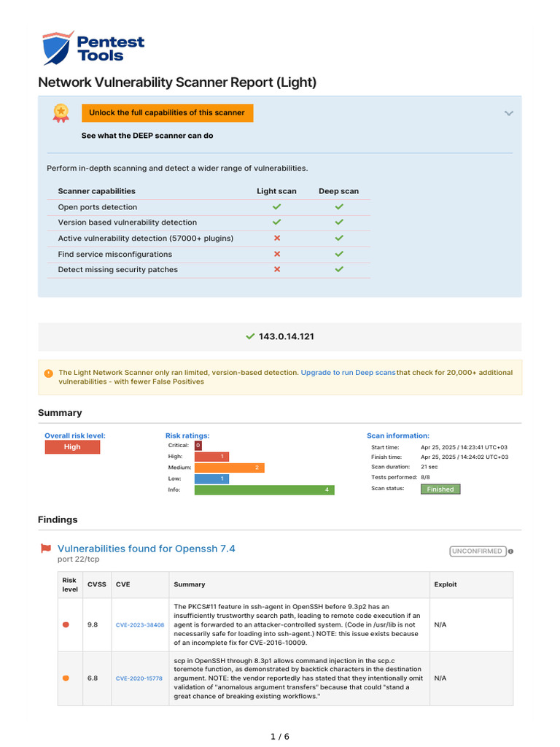Click Unlock the full capabilities button
The width and height of the screenshot is (560, 747).
(x=167, y=113)
